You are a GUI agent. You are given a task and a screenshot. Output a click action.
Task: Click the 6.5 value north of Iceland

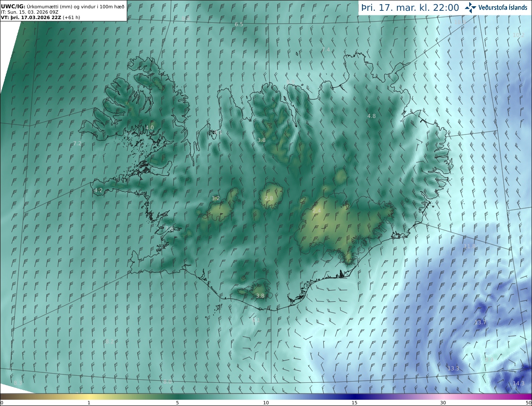(x=239, y=24)
